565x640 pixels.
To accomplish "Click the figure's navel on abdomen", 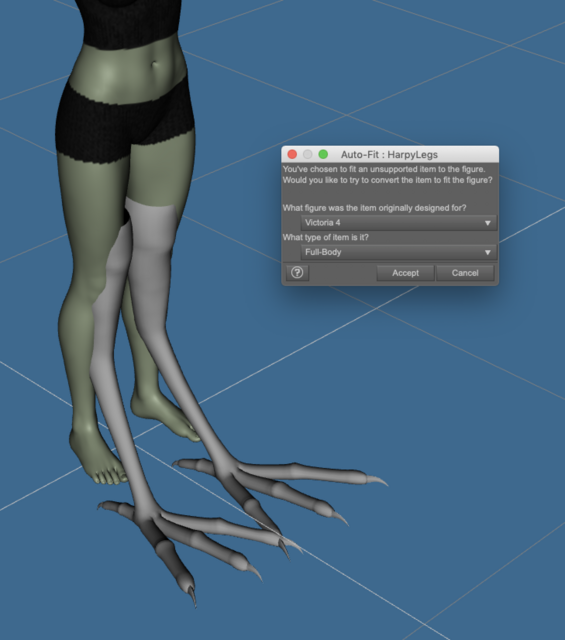I will (155, 64).
